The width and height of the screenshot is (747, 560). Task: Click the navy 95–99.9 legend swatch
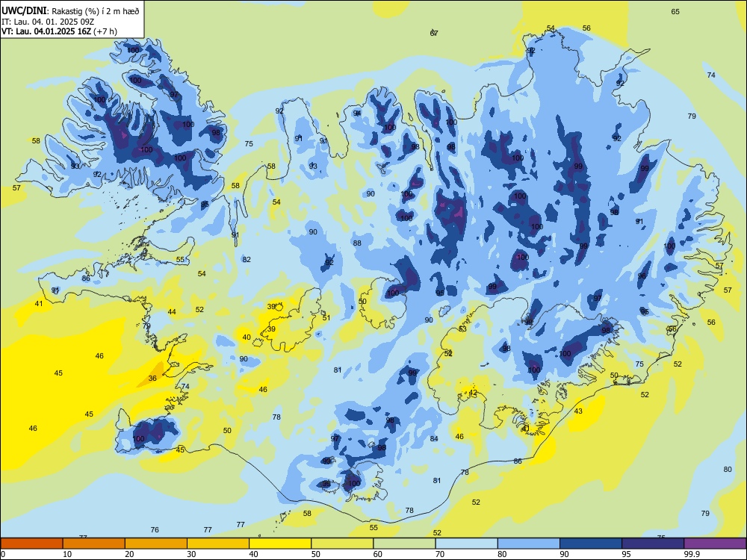(x=653, y=544)
